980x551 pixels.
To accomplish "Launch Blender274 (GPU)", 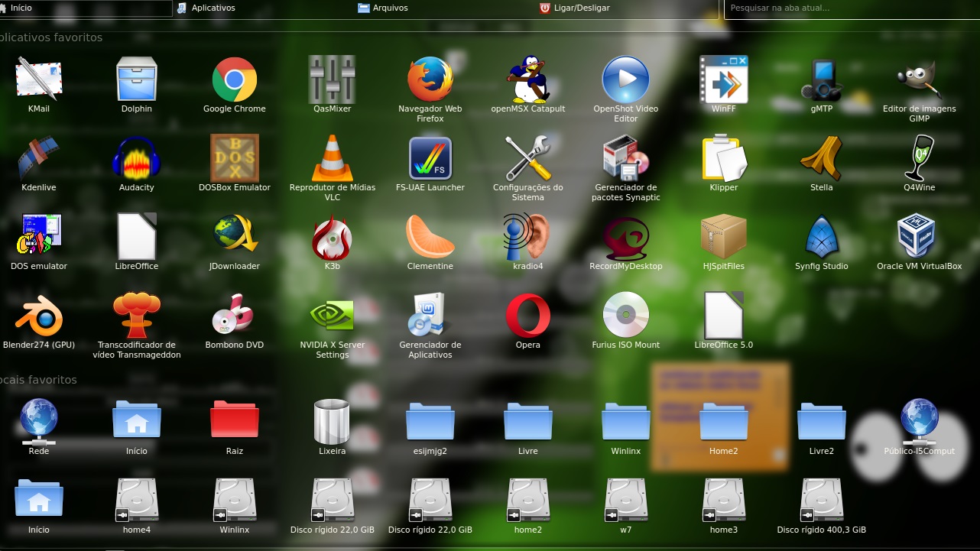I will pos(39,316).
